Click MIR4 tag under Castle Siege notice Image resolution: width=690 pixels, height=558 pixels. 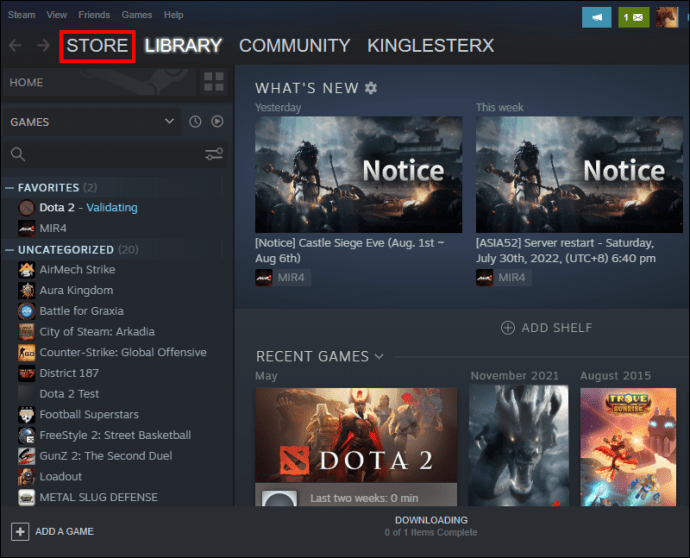coord(283,278)
